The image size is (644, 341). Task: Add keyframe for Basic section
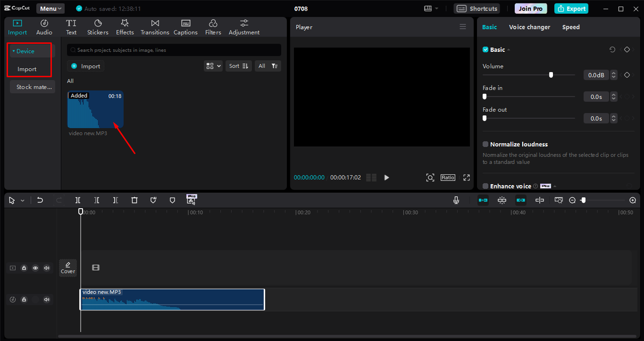(x=627, y=50)
